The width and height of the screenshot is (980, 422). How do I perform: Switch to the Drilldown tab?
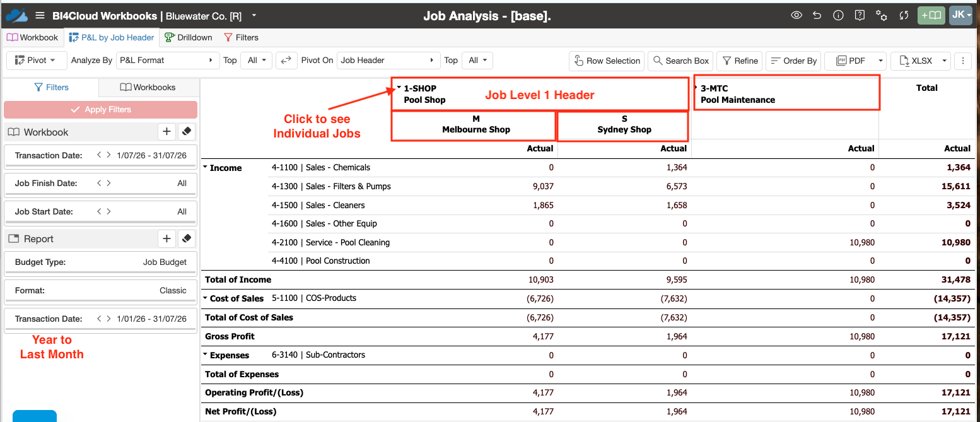(x=189, y=37)
